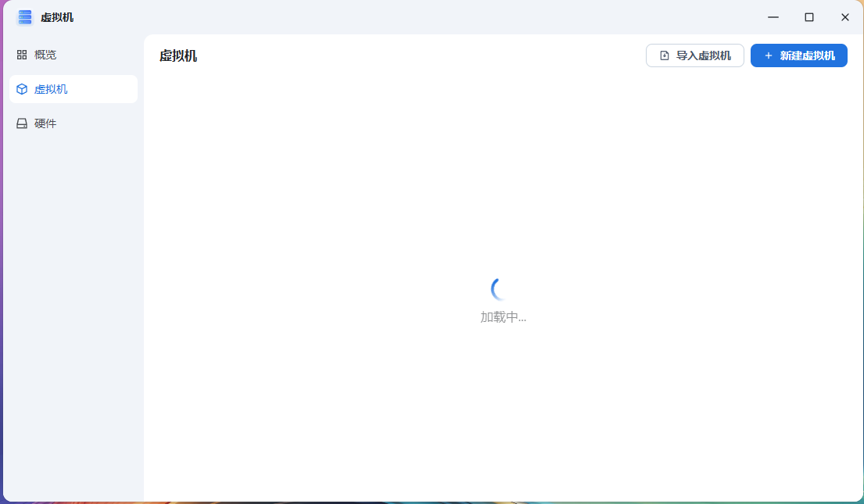Switch to the 硬件 hardware section
This screenshot has width=864, height=504.
coord(45,123)
